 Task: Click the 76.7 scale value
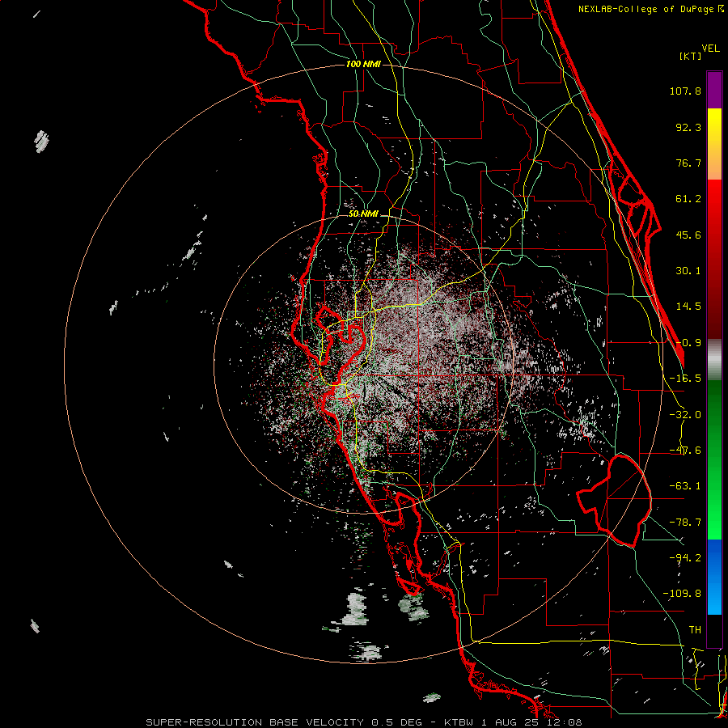pyautogui.click(x=688, y=163)
